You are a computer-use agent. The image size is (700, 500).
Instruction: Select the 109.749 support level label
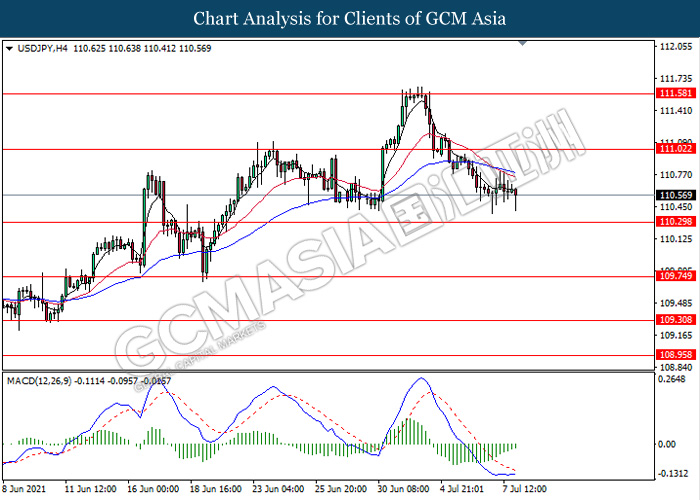coord(676,275)
